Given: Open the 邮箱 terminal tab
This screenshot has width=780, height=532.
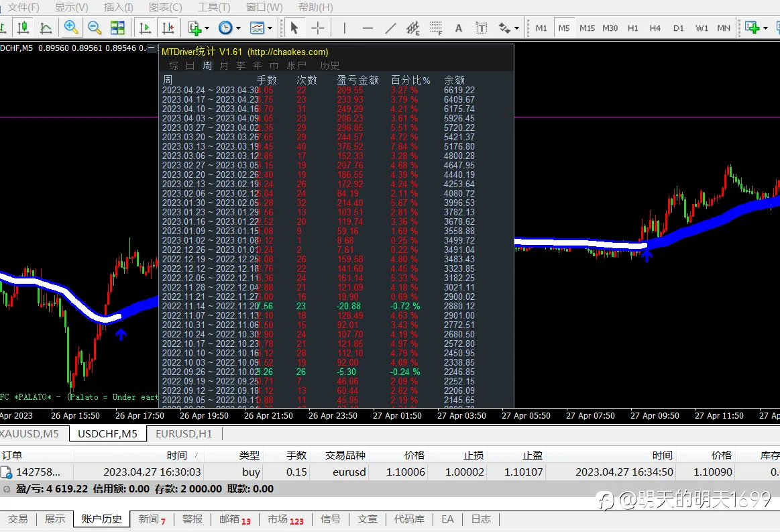Looking at the screenshot, I should [235, 519].
